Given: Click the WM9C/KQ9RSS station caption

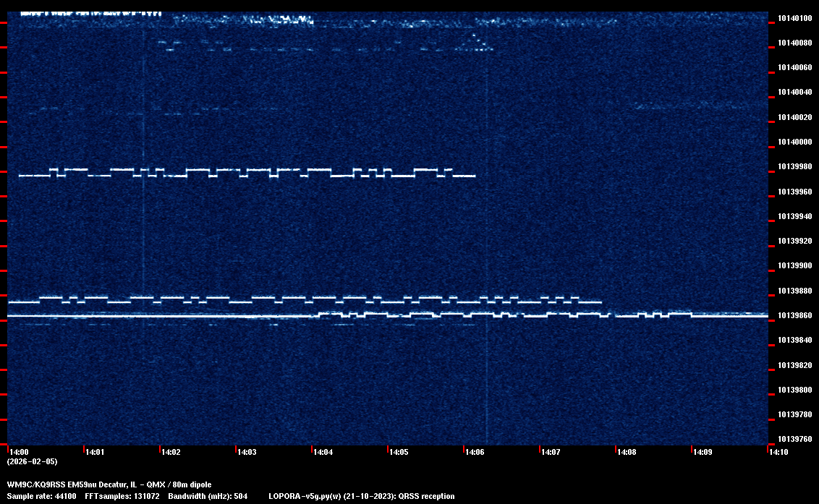Looking at the screenshot, I should (109, 484).
